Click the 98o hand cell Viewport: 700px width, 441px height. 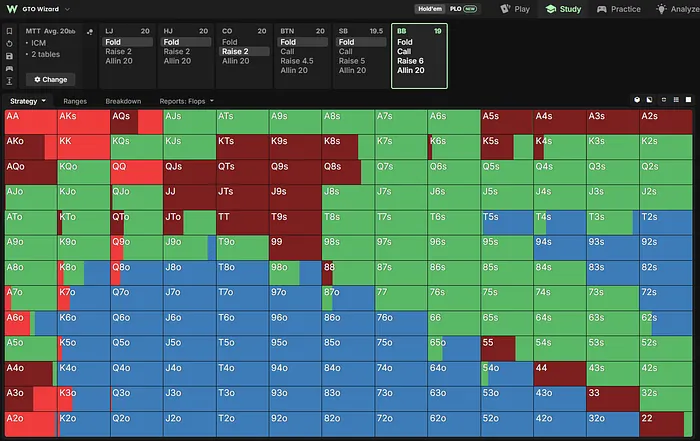coord(295,273)
